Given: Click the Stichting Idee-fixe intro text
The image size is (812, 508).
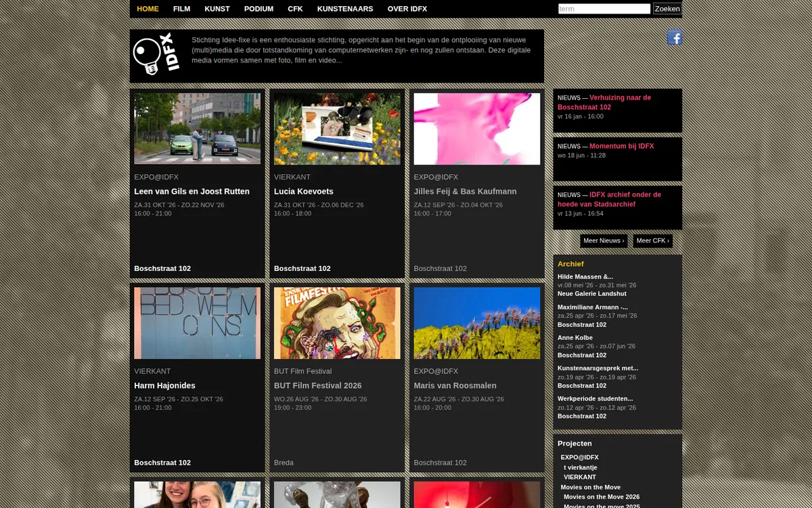Looking at the screenshot, I should (x=361, y=49).
